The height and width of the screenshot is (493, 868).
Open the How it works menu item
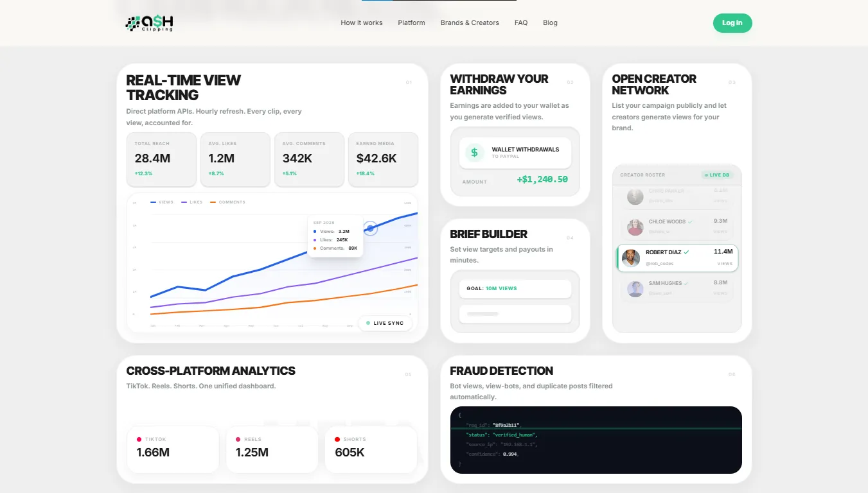tap(362, 22)
